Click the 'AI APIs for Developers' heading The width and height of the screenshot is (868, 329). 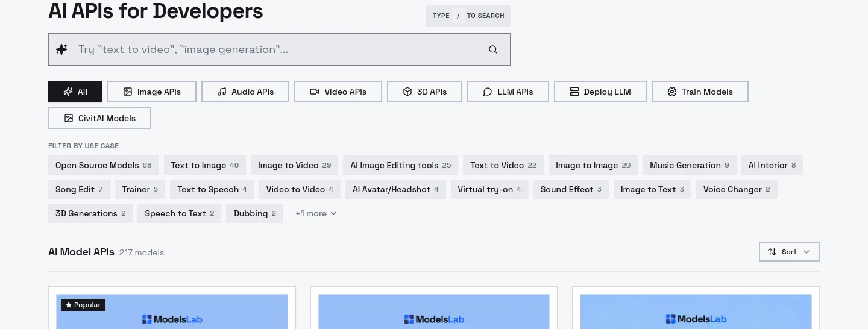156,11
